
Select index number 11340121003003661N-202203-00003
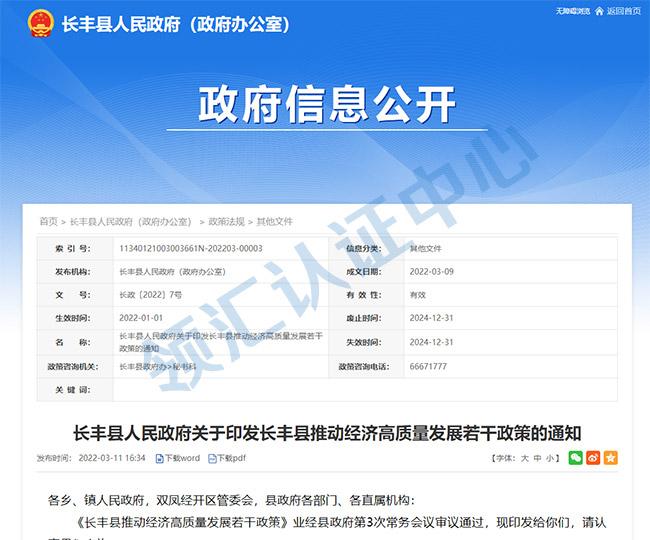pos(191,248)
